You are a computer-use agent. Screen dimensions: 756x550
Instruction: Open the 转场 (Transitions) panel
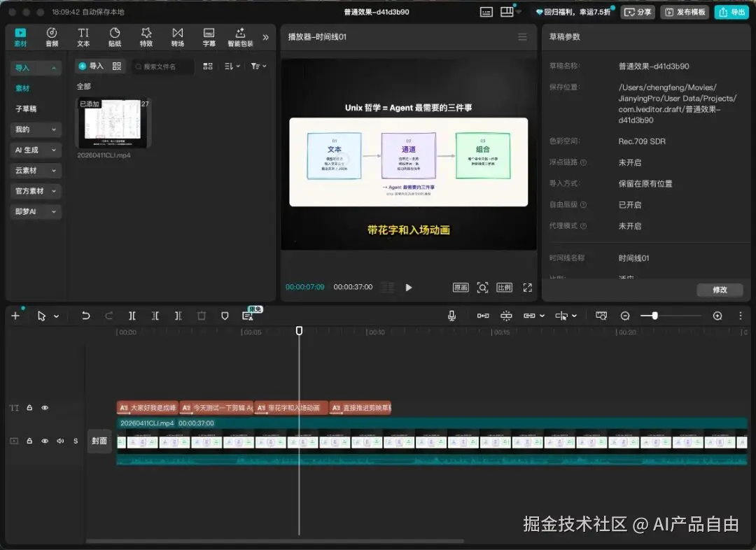point(177,36)
